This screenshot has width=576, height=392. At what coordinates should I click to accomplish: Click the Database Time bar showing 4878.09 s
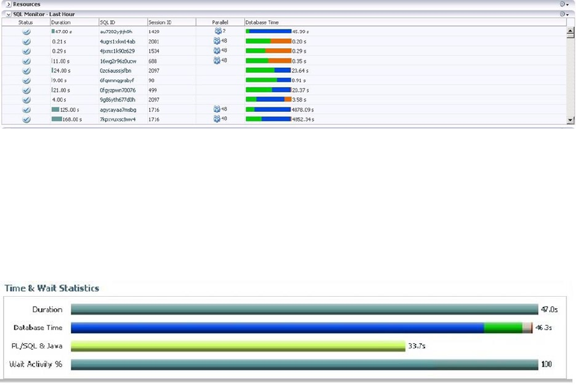[x=269, y=109]
